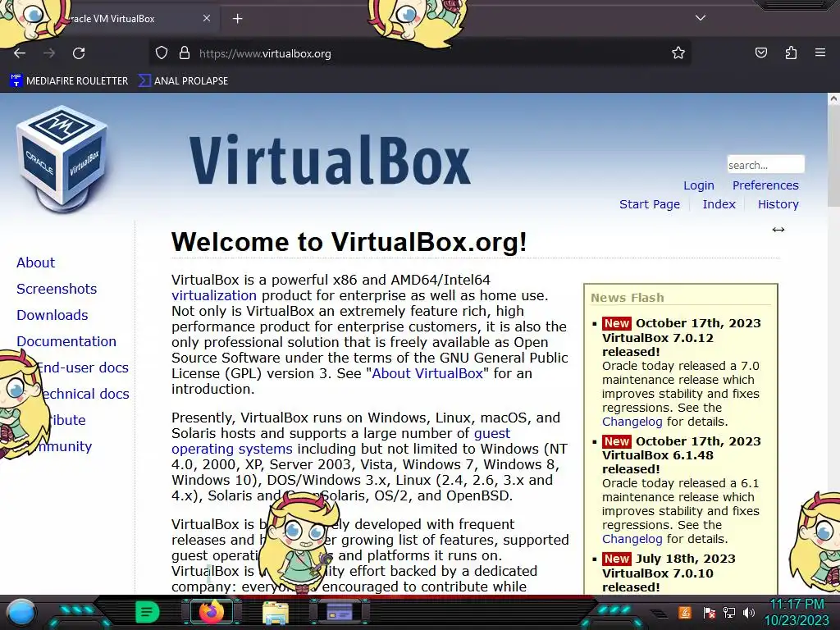Follow the virtualization hyperlink
This screenshot has width=840, height=630.
pyautogui.click(x=214, y=295)
